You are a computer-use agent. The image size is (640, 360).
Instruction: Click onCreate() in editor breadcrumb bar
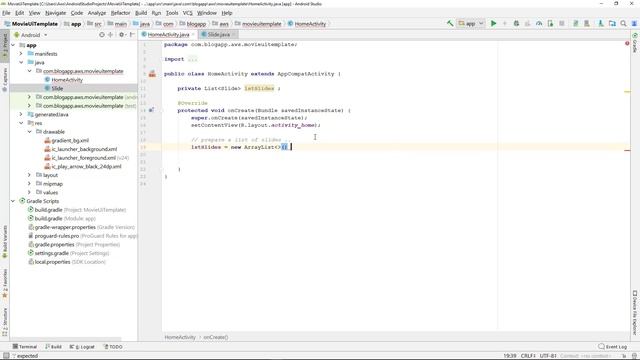click(x=216, y=337)
